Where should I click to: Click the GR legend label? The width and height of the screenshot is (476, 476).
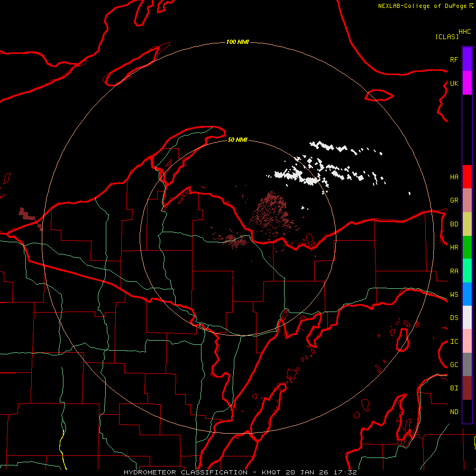click(x=454, y=200)
